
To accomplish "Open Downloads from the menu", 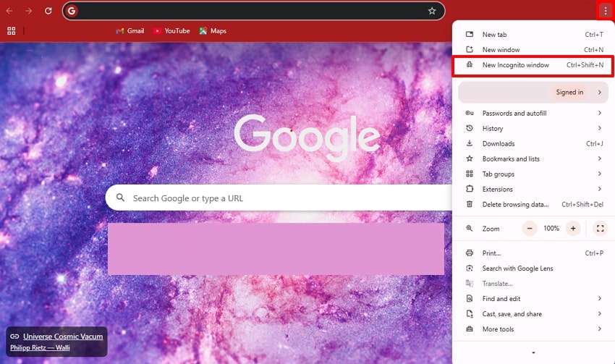I will tap(533, 143).
